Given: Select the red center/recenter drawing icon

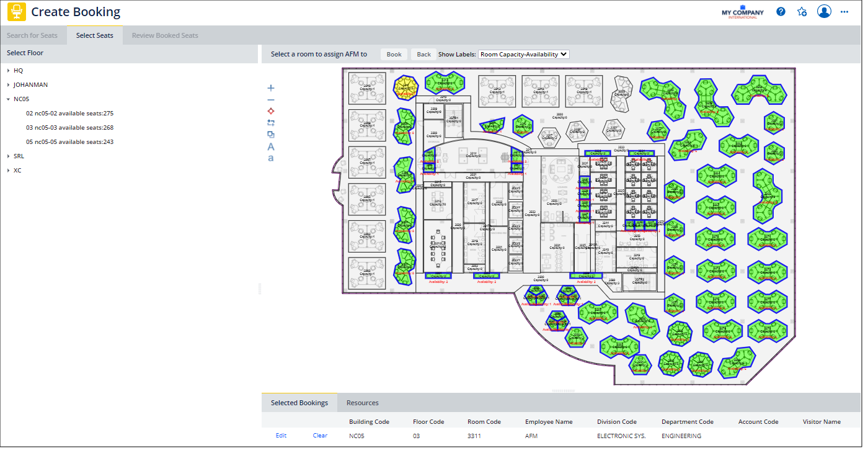Looking at the screenshot, I should pyautogui.click(x=270, y=110).
